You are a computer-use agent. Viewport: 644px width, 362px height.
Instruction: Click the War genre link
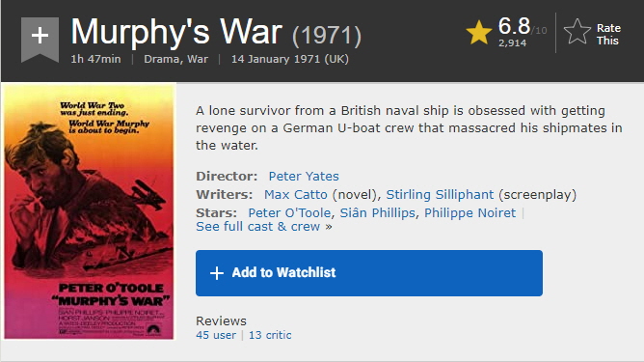coord(198,59)
